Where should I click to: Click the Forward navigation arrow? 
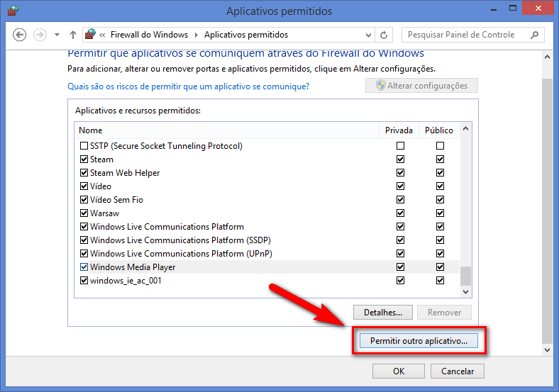click(x=40, y=35)
